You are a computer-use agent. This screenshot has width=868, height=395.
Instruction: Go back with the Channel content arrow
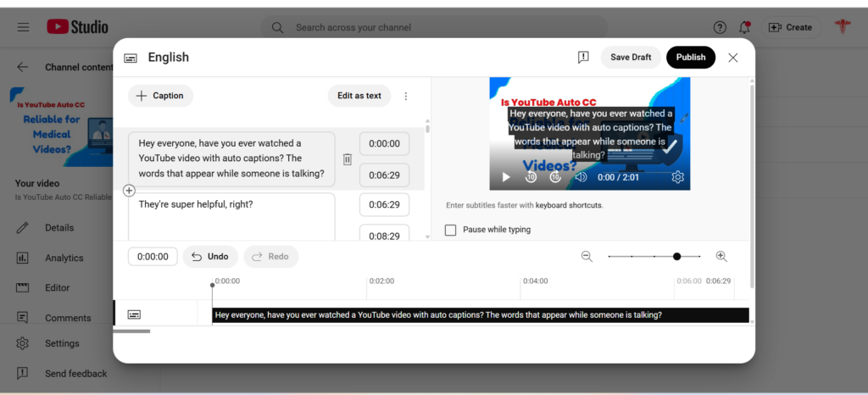pyautogui.click(x=22, y=67)
